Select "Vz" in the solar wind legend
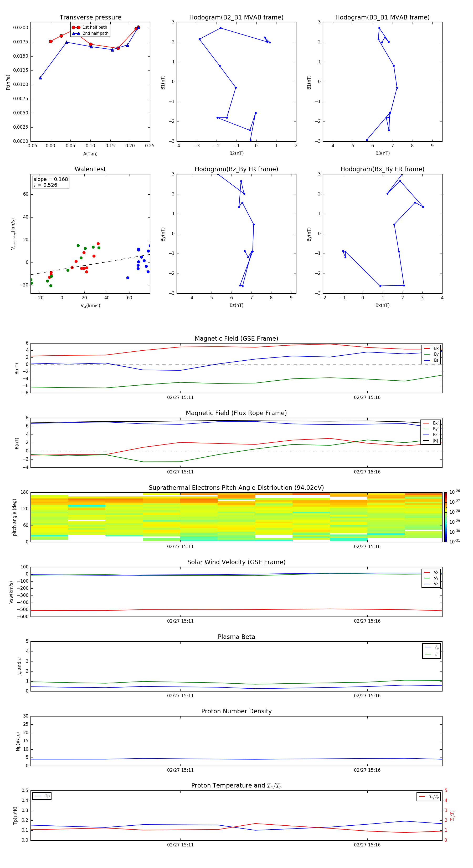The width and height of the screenshot is (473, 868). [431, 584]
